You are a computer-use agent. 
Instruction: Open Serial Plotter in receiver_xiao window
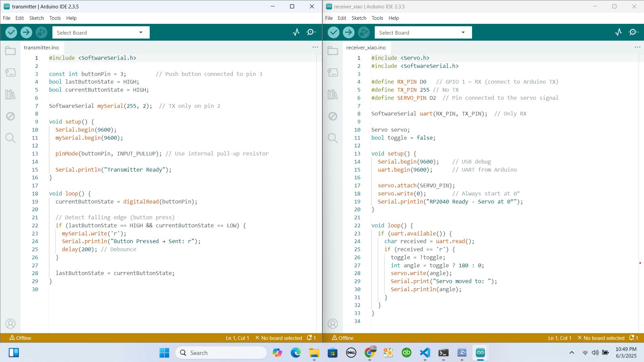(x=618, y=32)
